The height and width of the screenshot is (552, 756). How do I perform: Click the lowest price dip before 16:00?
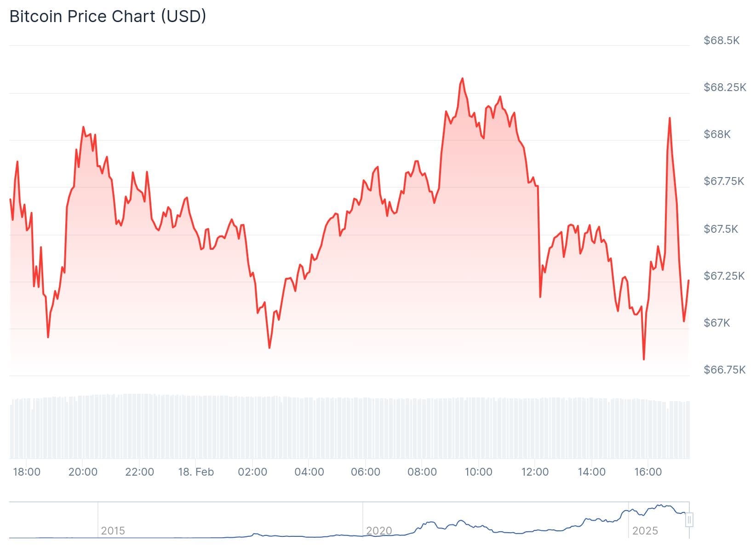(643, 359)
